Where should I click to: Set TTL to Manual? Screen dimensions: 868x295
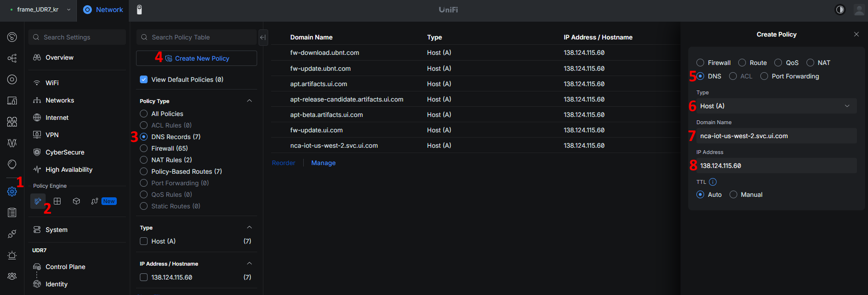coord(733,194)
